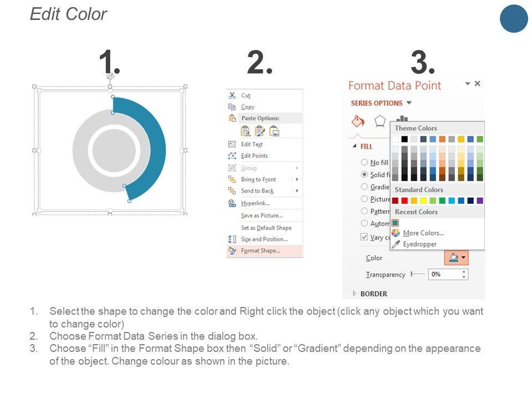Open the Fill & Line paint bucket tab
Screen dimensions: 532x399
(359, 121)
